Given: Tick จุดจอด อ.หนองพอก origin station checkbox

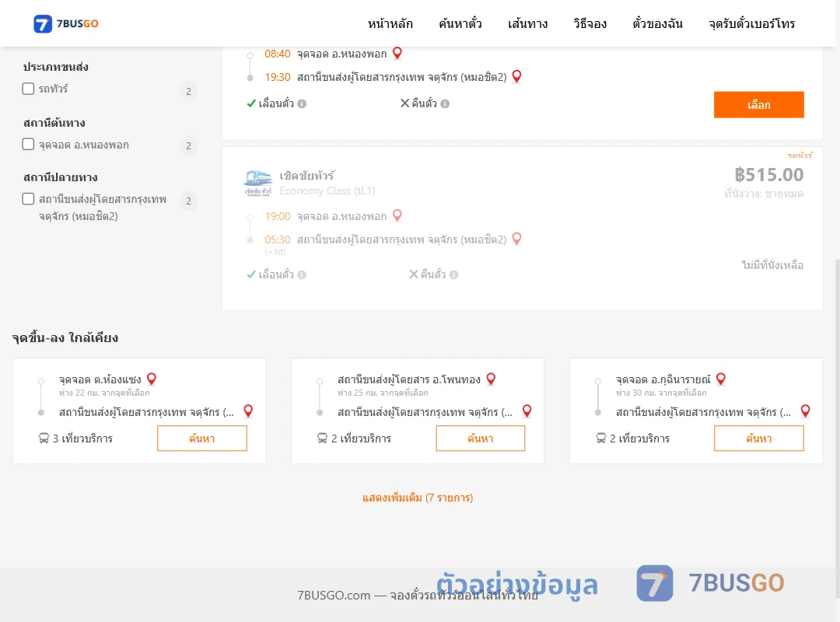Looking at the screenshot, I should coord(29,144).
